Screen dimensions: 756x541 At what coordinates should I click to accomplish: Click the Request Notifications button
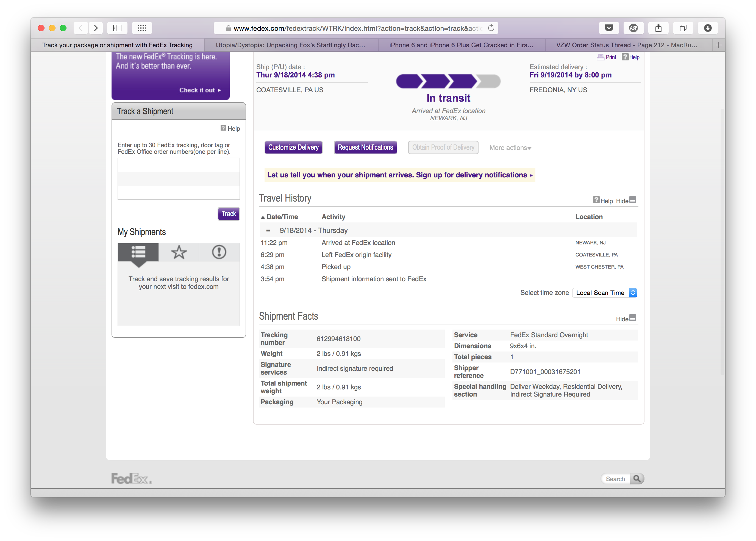coord(365,147)
